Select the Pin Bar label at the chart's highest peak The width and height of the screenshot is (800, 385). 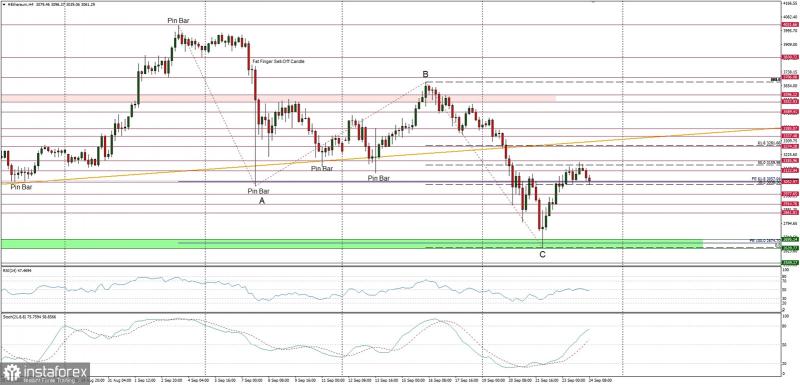click(x=178, y=21)
